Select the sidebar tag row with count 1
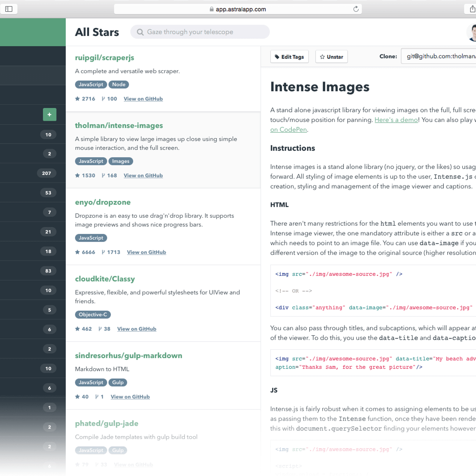This screenshot has width=476, height=476. pyautogui.click(x=33, y=408)
